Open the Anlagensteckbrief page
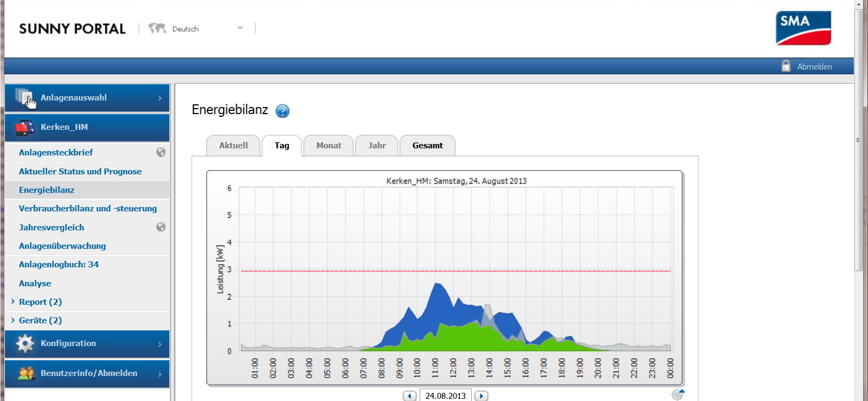The width and height of the screenshot is (868, 401). pos(55,152)
